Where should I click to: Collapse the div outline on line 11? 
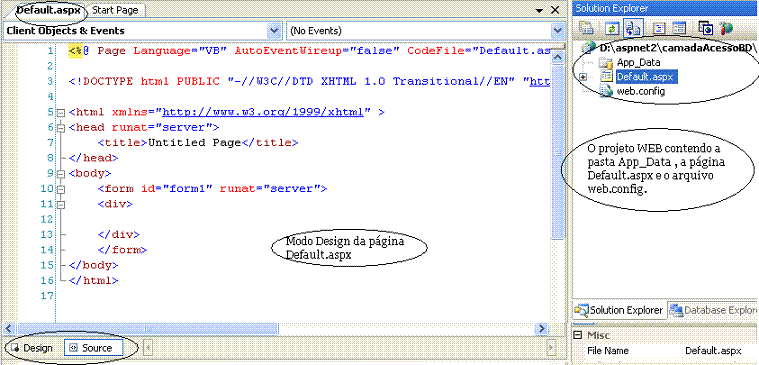pos(61,205)
